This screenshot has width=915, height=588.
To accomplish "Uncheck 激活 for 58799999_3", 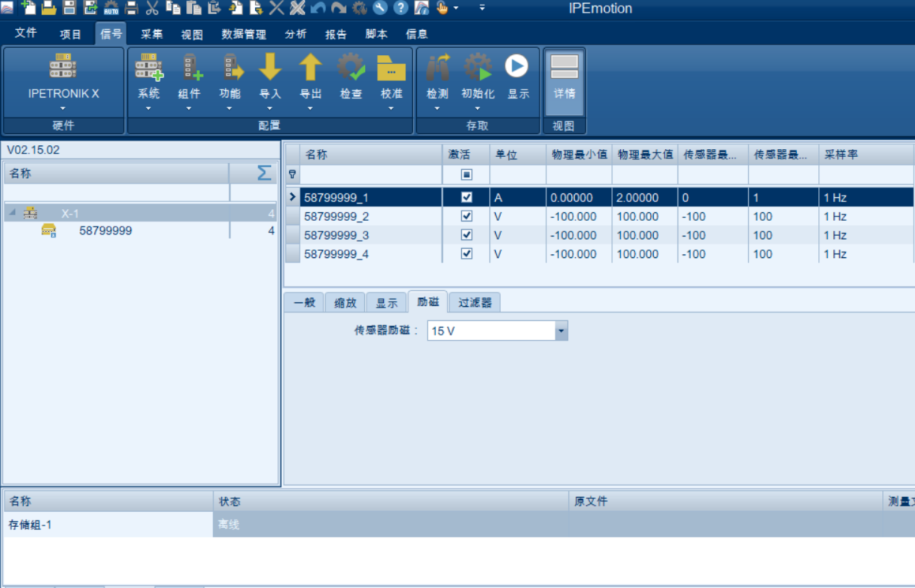I will click(467, 235).
